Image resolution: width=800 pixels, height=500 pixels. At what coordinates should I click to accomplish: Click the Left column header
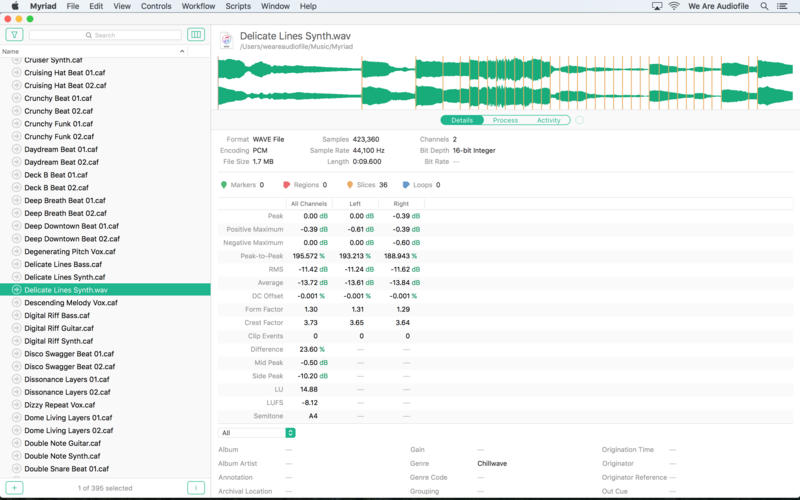pos(355,204)
